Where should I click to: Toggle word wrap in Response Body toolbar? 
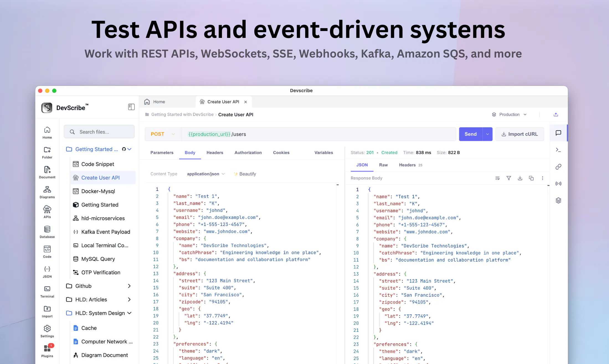tap(497, 178)
